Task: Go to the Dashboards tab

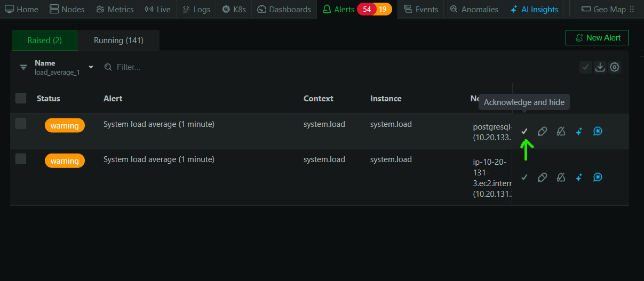Action: (x=284, y=10)
